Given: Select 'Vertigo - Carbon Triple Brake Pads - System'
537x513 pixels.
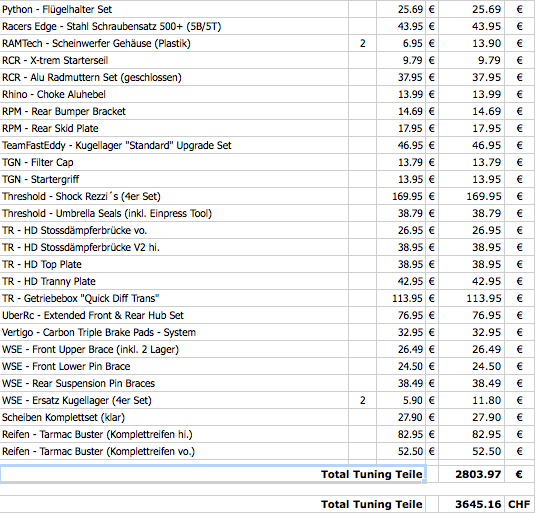Looking at the screenshot, I should click(x=174, y=332).
